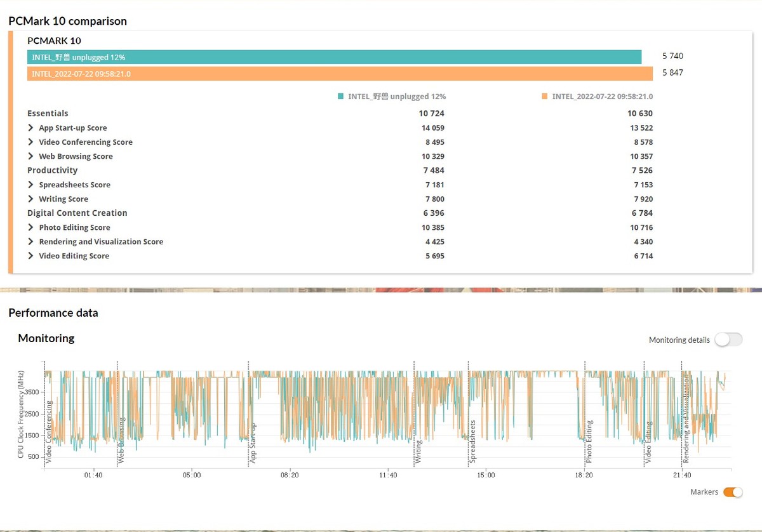
Task: Expand the Photo Editing Score row
Action: click(30, 227)
